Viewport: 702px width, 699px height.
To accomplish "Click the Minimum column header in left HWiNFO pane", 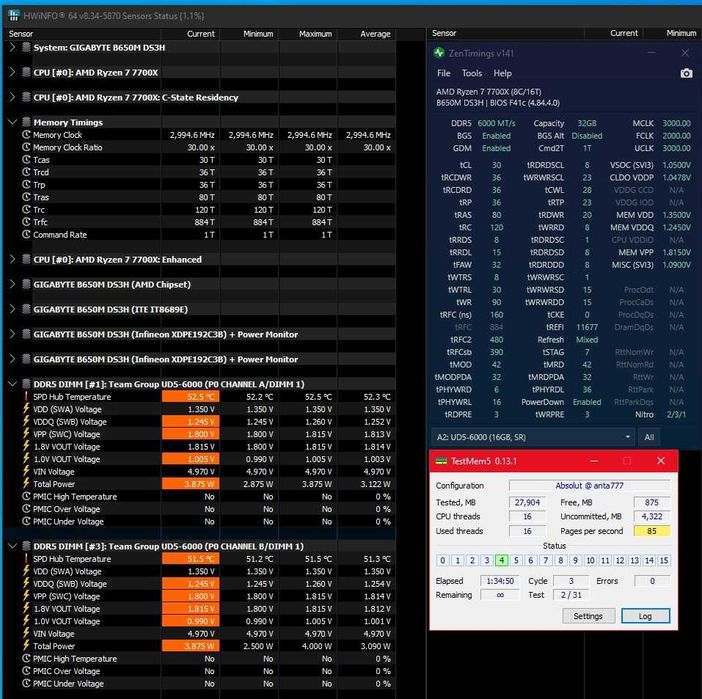I will [249, 34].
